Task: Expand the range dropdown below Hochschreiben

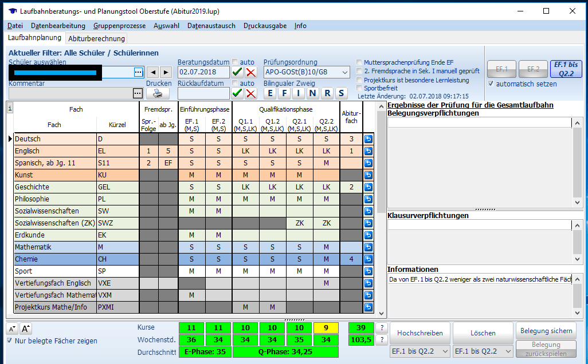Action: coord(445,351)
